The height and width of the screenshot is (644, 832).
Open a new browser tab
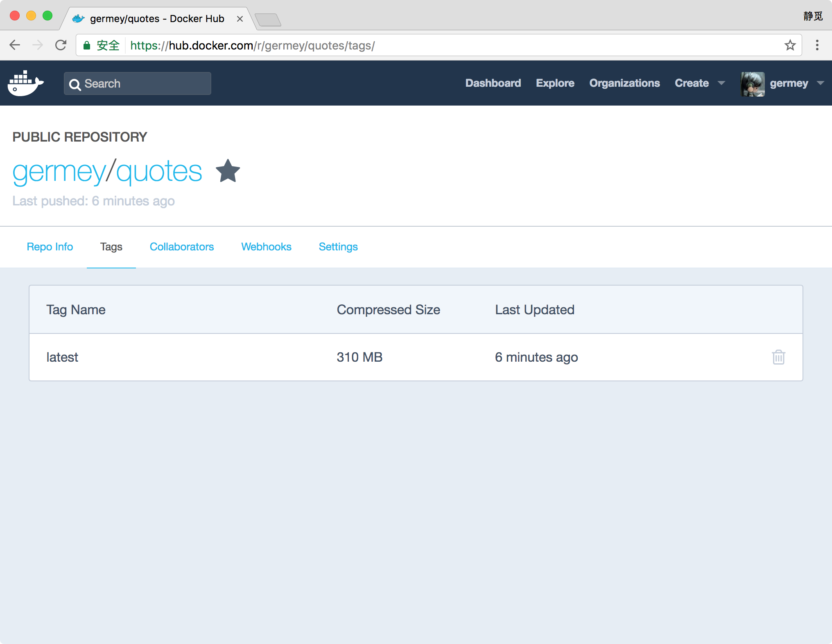(x=268, y=19)
